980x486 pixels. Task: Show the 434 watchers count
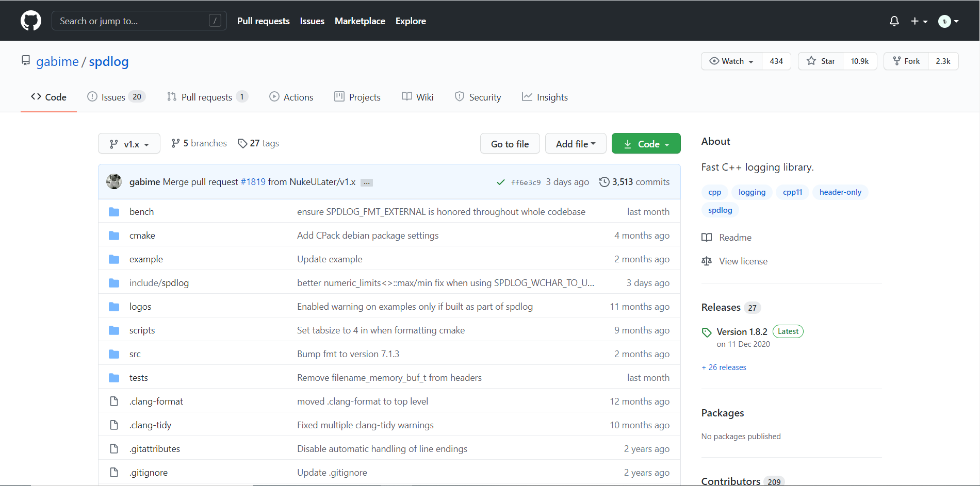pyautogui.click(x=776, y=61)
